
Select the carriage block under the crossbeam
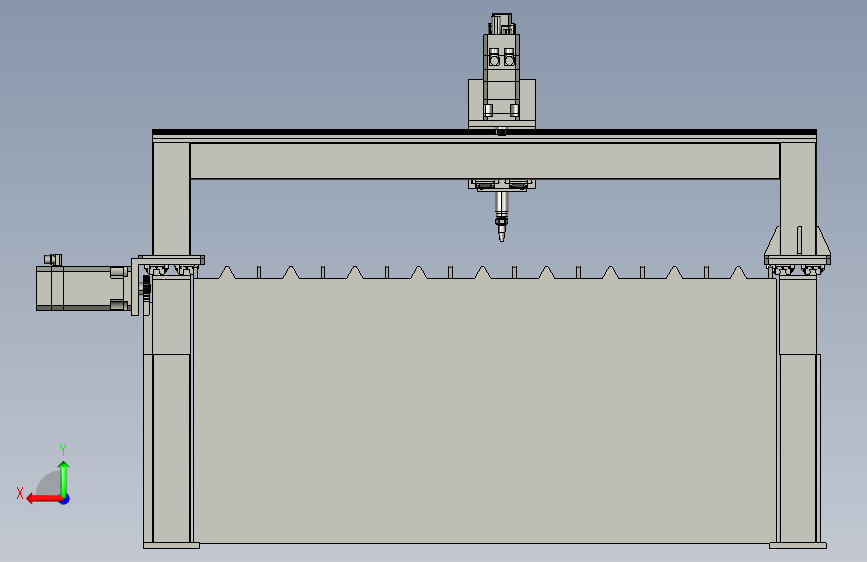click(x=502, y=185)
